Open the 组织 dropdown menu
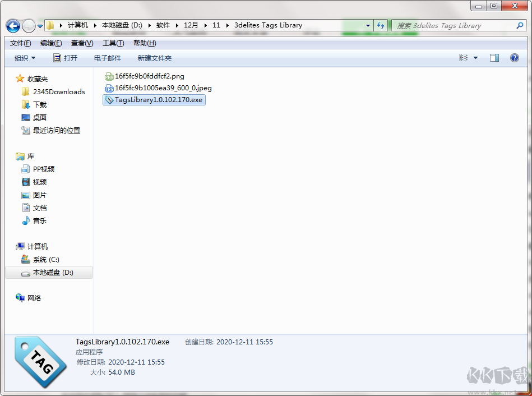Viewport: 532px width, 396px height. click(x=25, y=58)
